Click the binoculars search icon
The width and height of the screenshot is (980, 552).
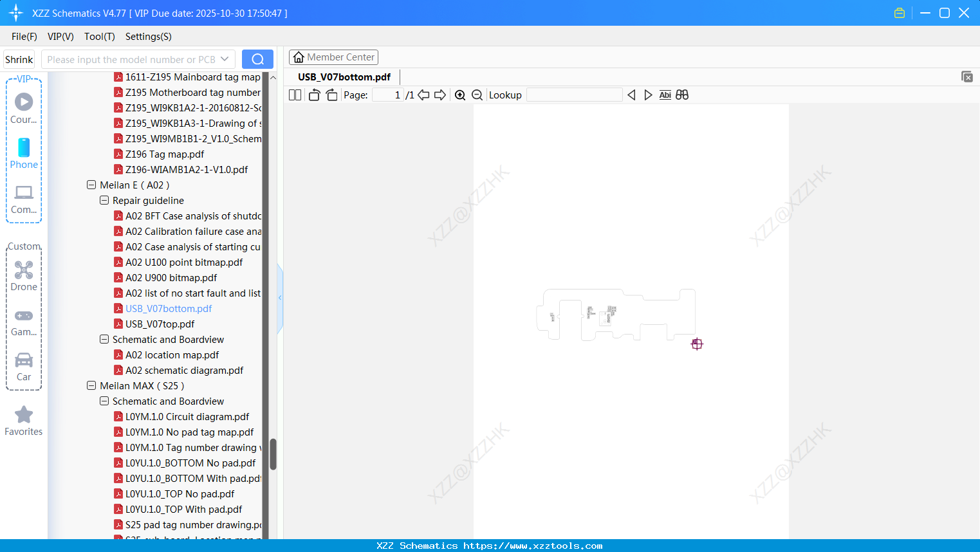(x=682, y=95)
